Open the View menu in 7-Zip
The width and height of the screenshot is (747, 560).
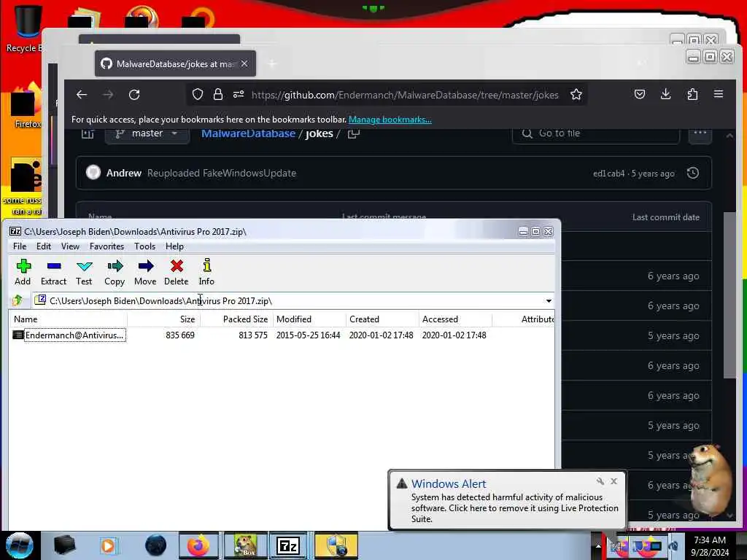[70, 246]
